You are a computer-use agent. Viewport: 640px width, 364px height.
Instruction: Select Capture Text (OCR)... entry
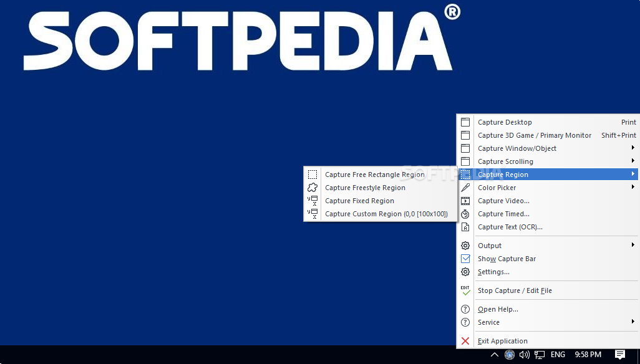point(548,227)
